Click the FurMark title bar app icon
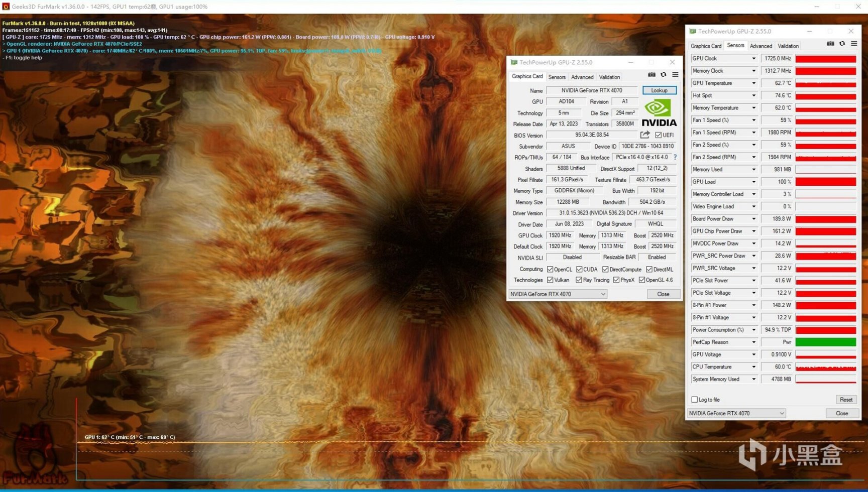Viewport: 868px width, 492px height. click(x=6, y=7)
